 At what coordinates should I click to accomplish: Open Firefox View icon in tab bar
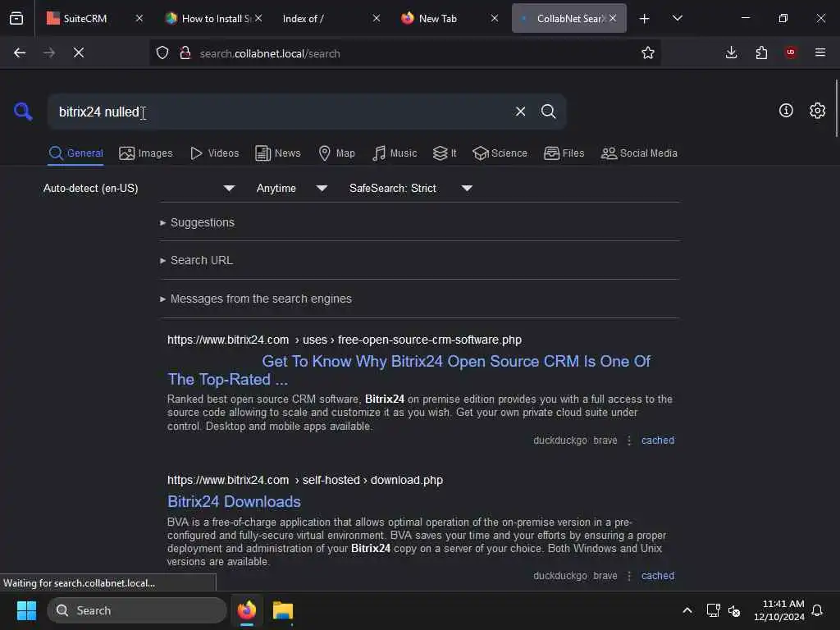tap(16, 18)
